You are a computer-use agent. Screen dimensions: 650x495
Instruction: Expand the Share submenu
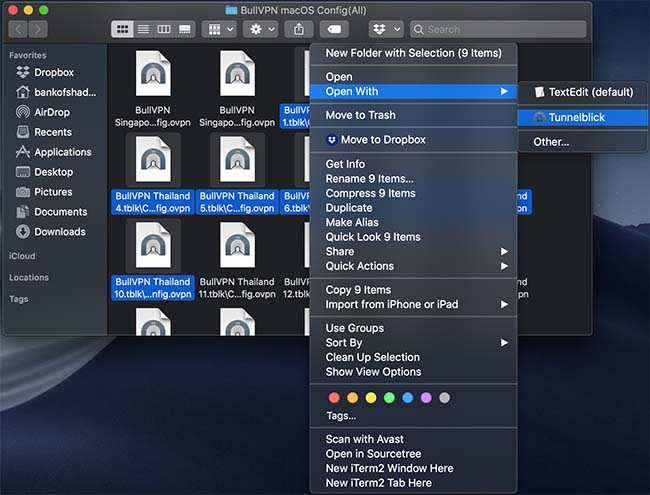pos(413,251)
